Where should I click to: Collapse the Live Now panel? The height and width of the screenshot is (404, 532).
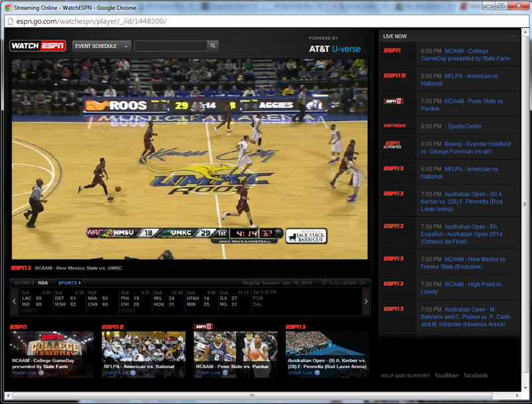click(x=513, y=36)
